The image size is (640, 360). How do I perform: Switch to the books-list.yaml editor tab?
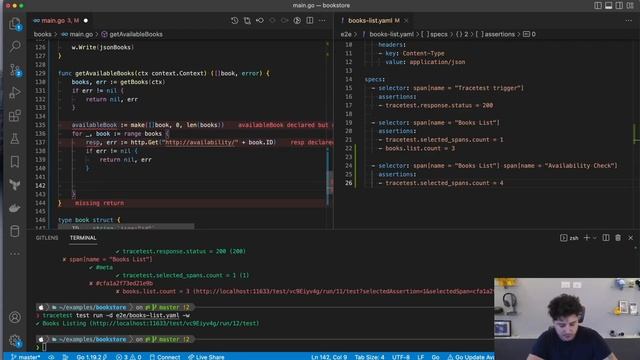point(374,20)
